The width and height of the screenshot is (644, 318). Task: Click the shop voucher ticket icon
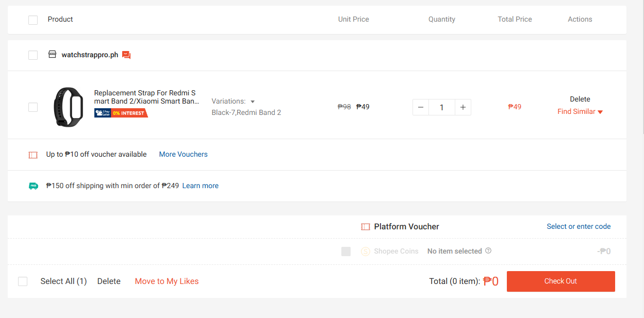(33, 155)
